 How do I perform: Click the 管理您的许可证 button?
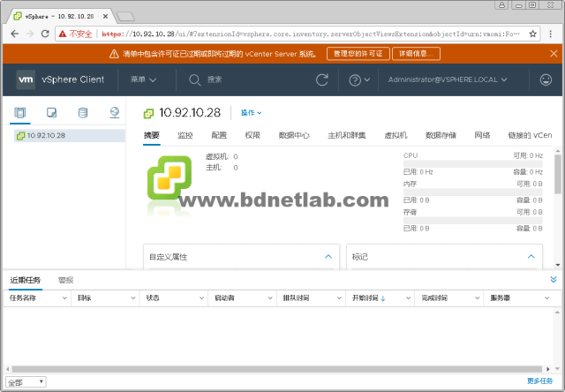click(x=358, y=54)
